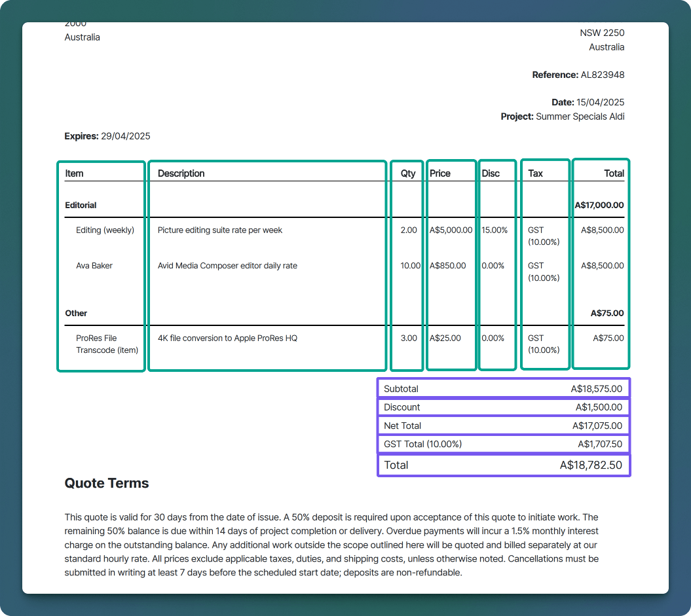Screen dimensions: 691x616
Task: Click '4K file conversion to Apple ProRes HQ'
Action: click(227, 338)
